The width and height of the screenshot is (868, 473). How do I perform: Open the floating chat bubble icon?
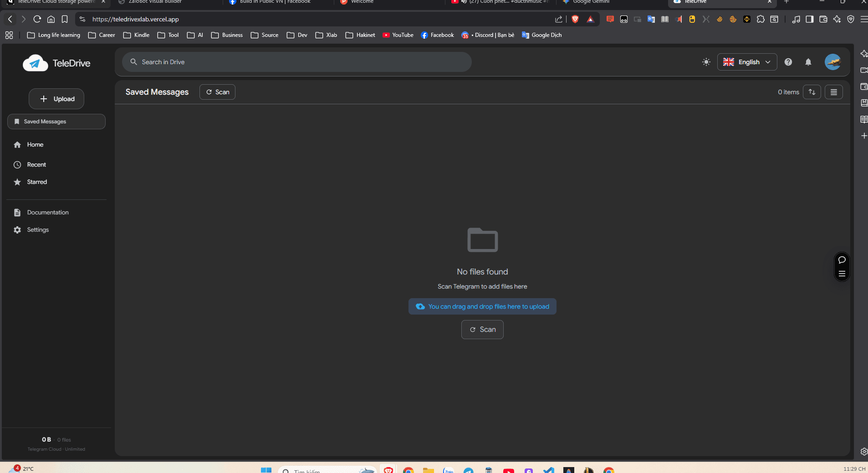(x=842, y=260)
